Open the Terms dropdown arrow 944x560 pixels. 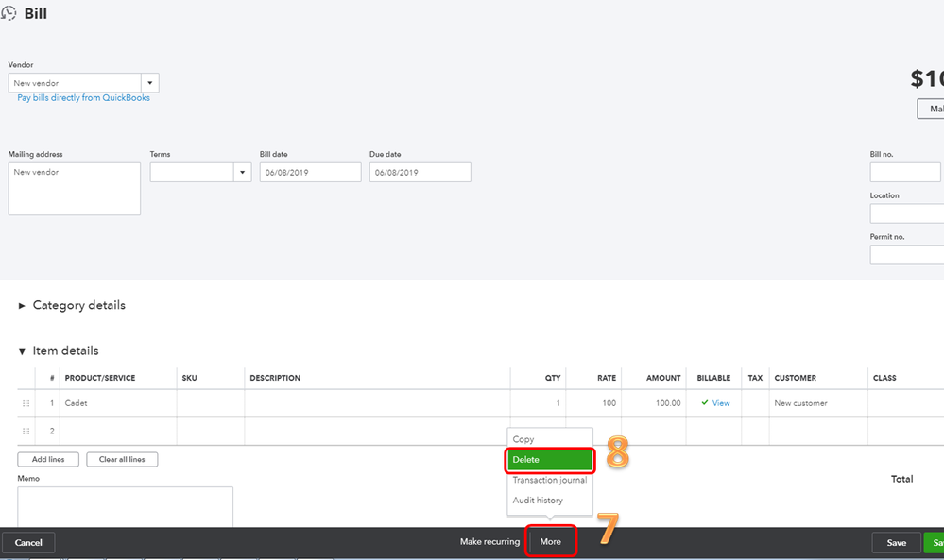[242, 172]
